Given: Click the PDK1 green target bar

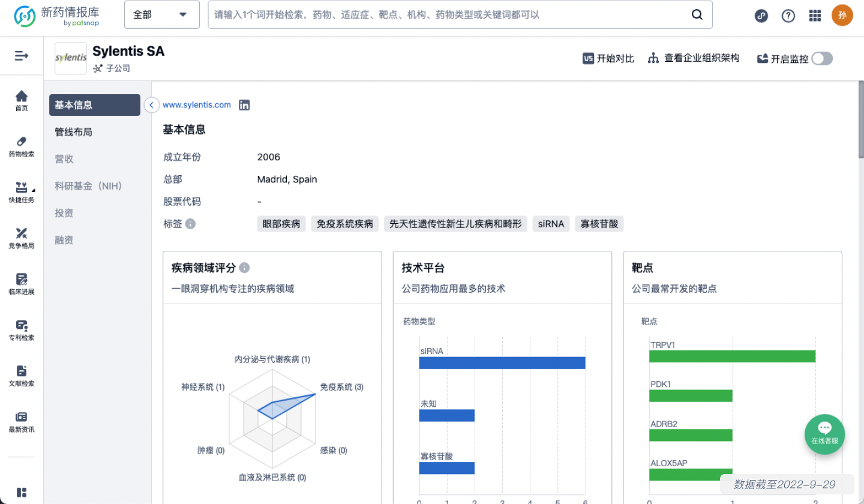Looking at the screenshot, I should click(691, 395).
